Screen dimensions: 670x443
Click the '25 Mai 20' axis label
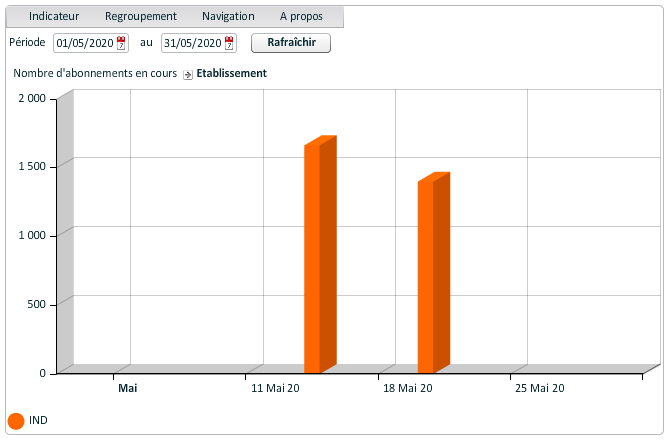(540, 388)
